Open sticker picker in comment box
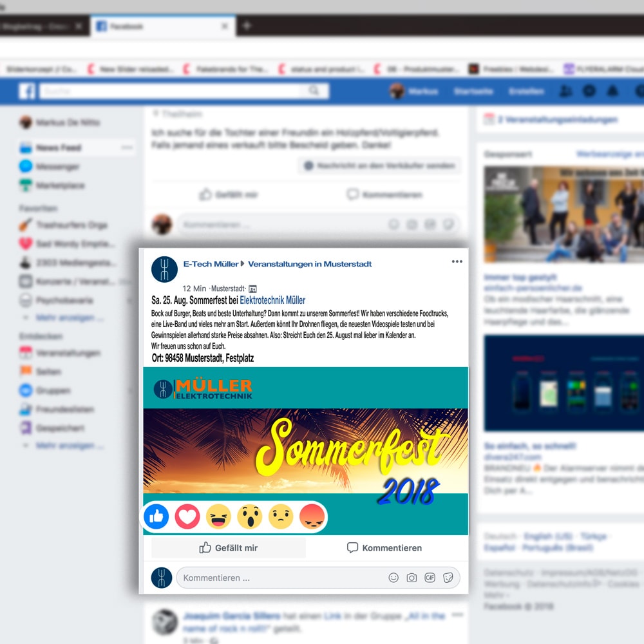644x644 pixels. point(448,578)
